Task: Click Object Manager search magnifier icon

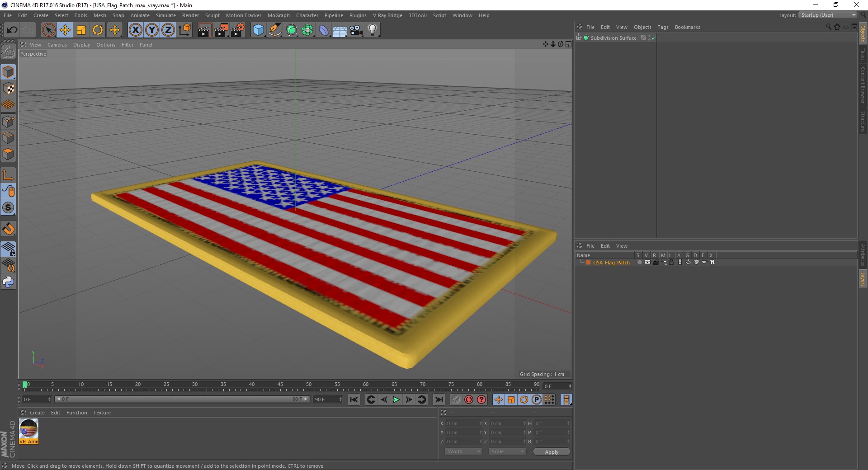Action: pos(829,27)
